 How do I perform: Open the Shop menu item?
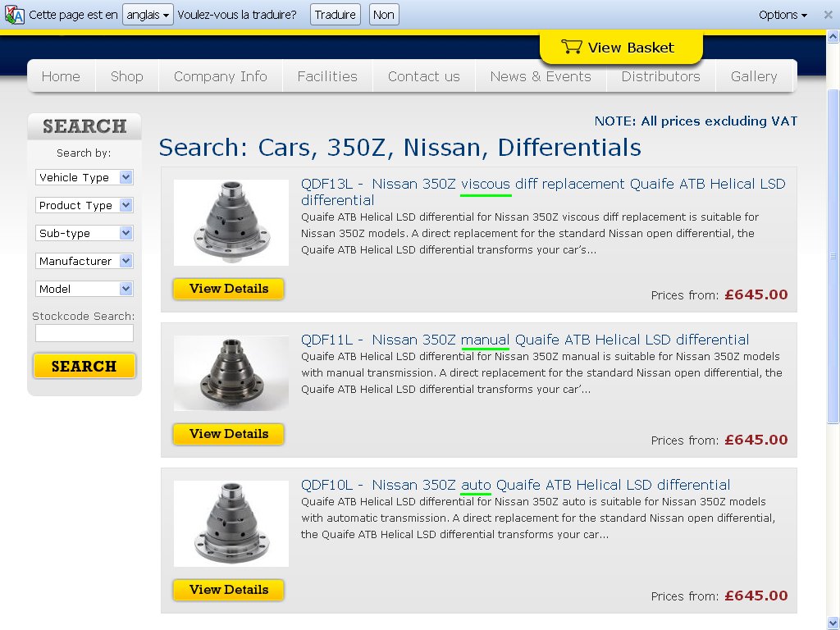[x=127, y=76]
